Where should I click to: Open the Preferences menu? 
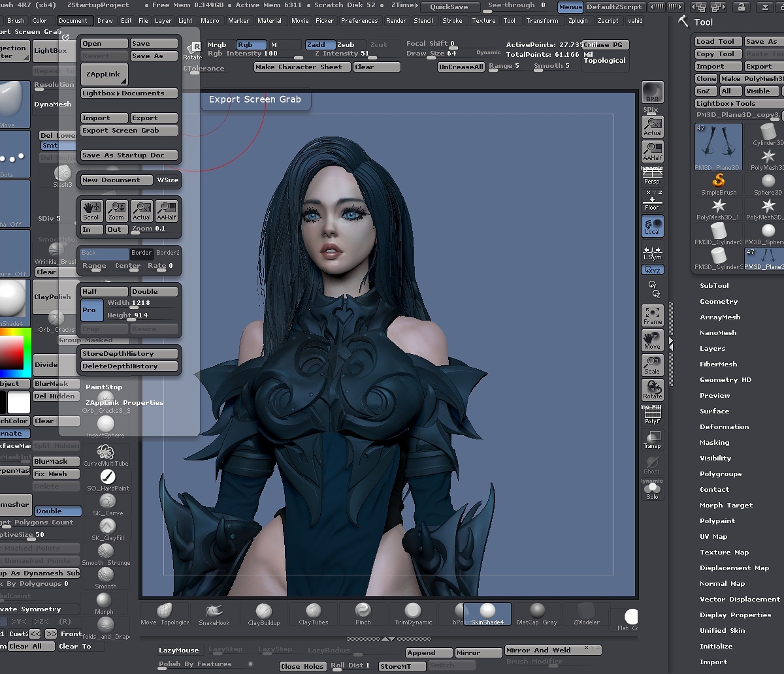tap(359, 21)
